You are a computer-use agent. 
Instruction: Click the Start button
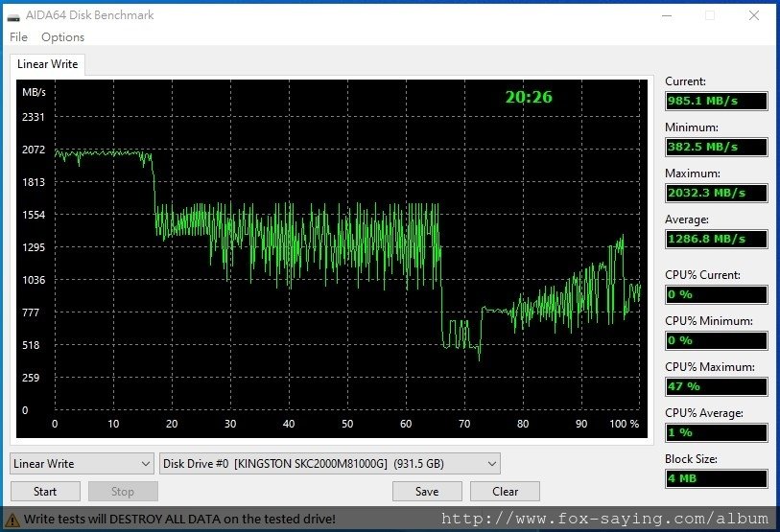tap(45, 491)
